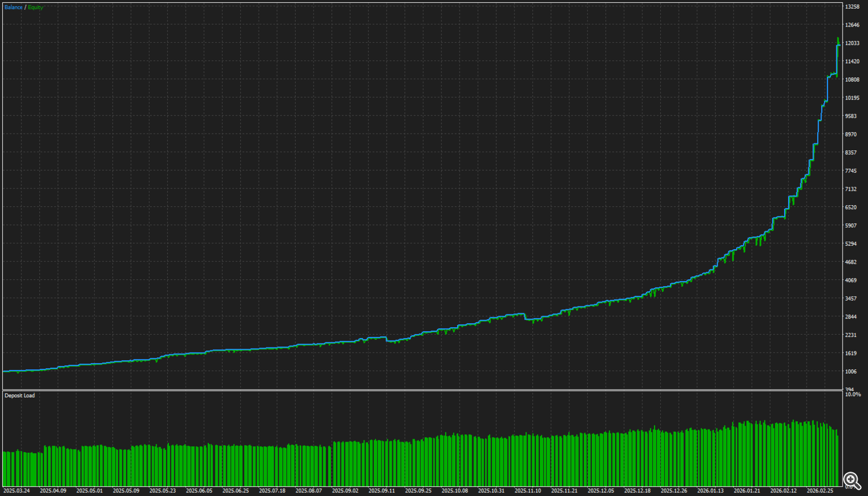Click the 10195 axis value

[x=852, y=98]
